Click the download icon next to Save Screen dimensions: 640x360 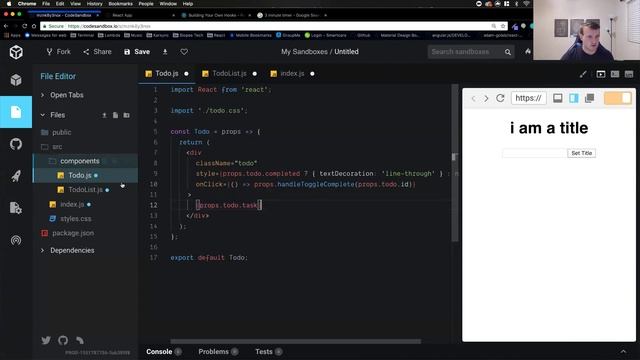[165, 52]
